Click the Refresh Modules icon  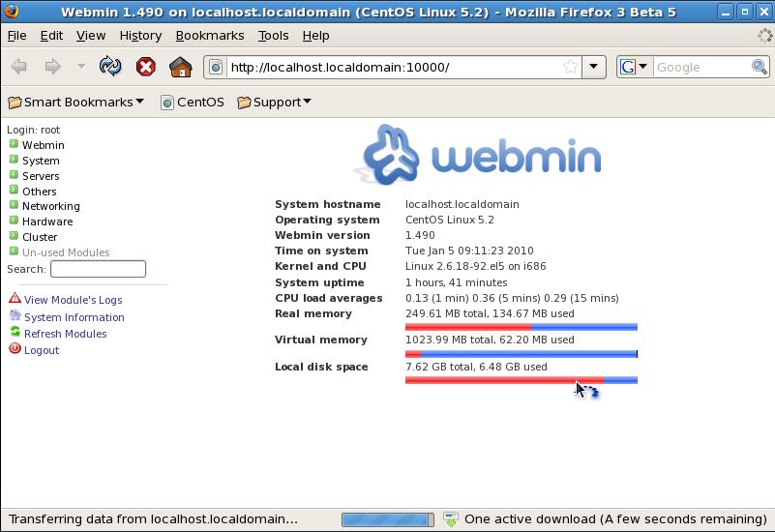15,333
